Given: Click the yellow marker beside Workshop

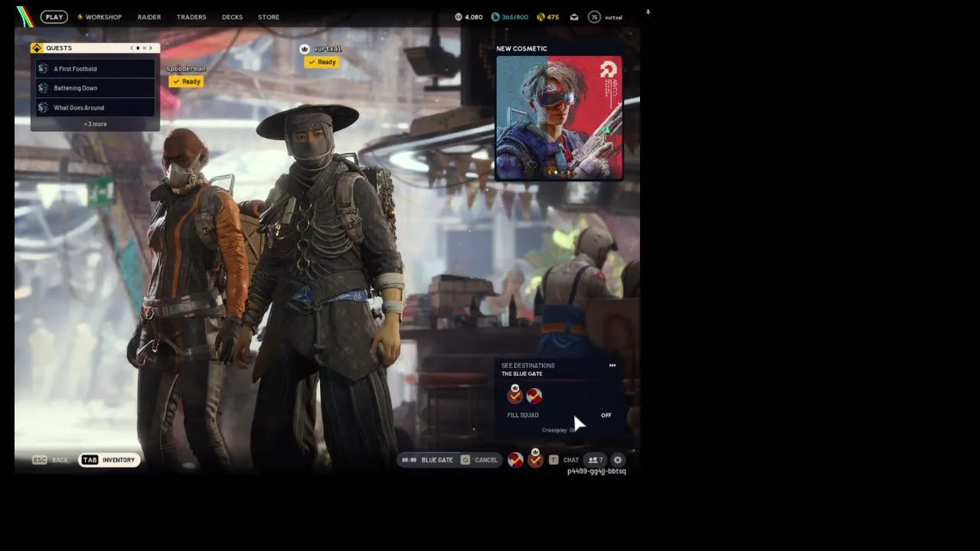Looking at the screenshot, I should coord(80,17).
